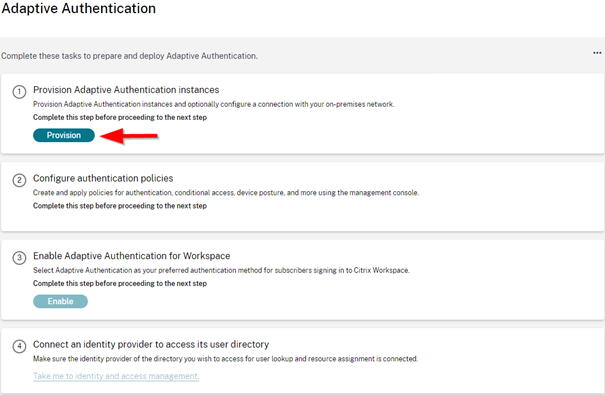Select step 1 circle number icon
This screenshot has width=605, height=395.
point(19,92)
